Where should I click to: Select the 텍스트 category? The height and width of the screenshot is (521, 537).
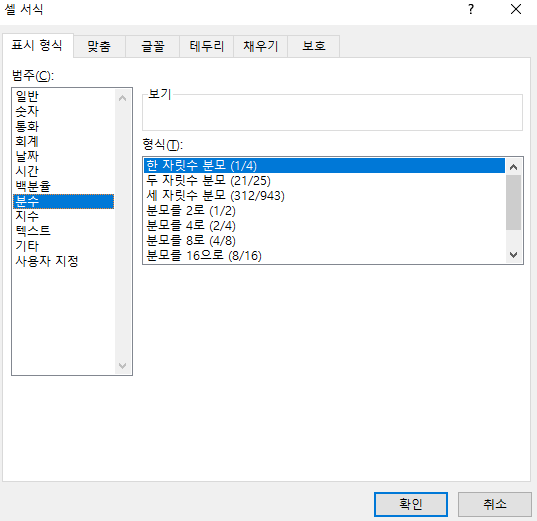(63, 231)
